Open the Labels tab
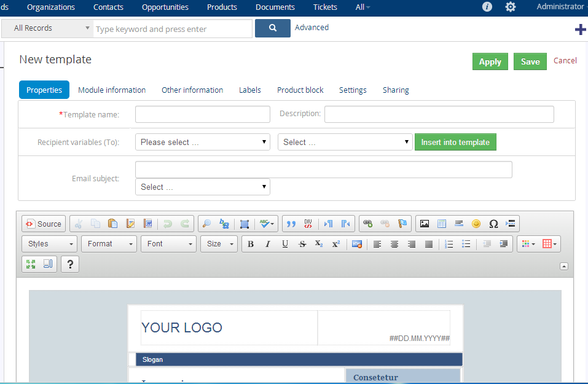This screenshot has width=588, height=384. 249,90
